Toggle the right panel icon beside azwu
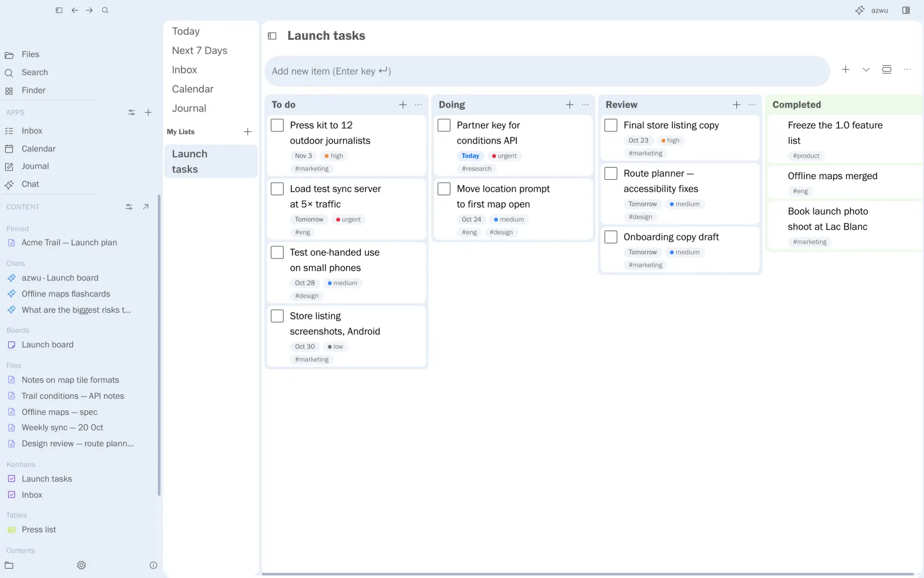This screenshot has height=578, width=924. click(906, 10)
